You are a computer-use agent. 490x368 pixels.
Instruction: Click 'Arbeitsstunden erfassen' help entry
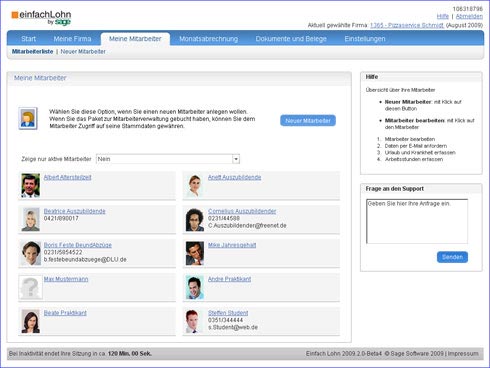[414, 159]
